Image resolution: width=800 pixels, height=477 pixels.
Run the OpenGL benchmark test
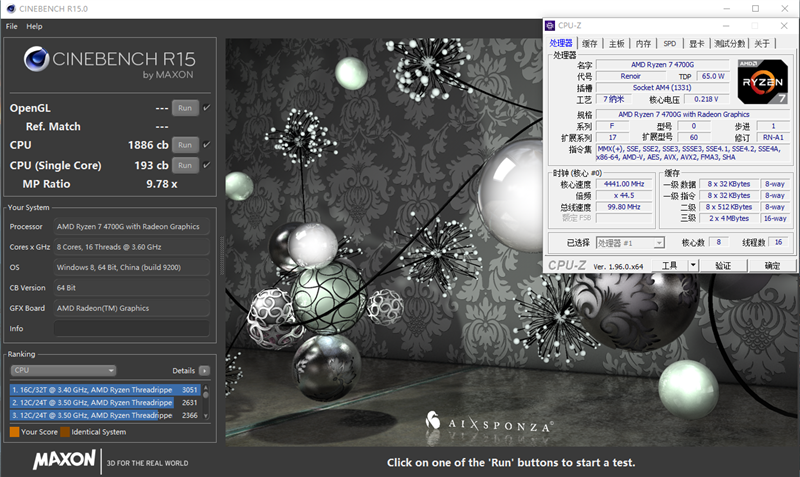click(184, 108)
